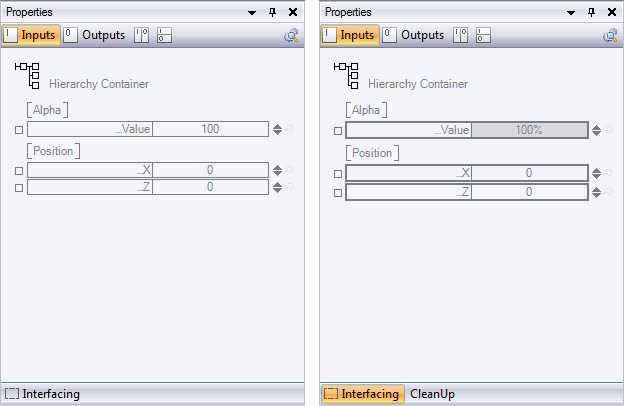
Task: Toggle the Alpha Value checkbox in the left panel
Action: pyautogui.click(x=19, y=130)
